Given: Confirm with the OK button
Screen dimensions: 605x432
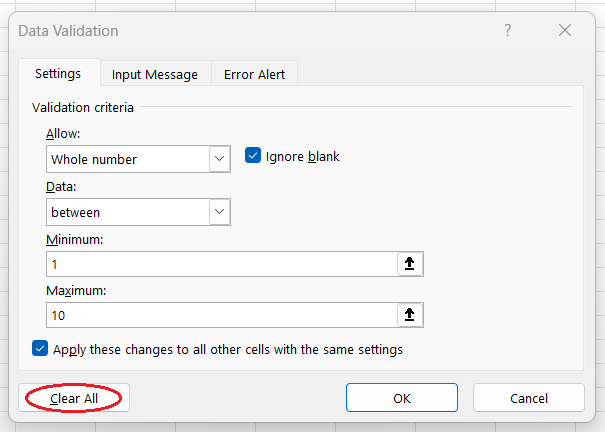Looking at the screenshot, I should (402, 398).
